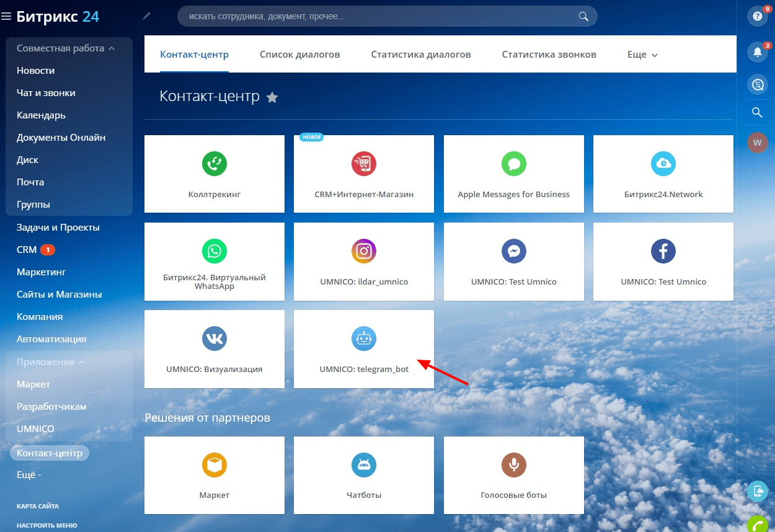Select the Битрикс24.Network cloud icon

(663, 164)
